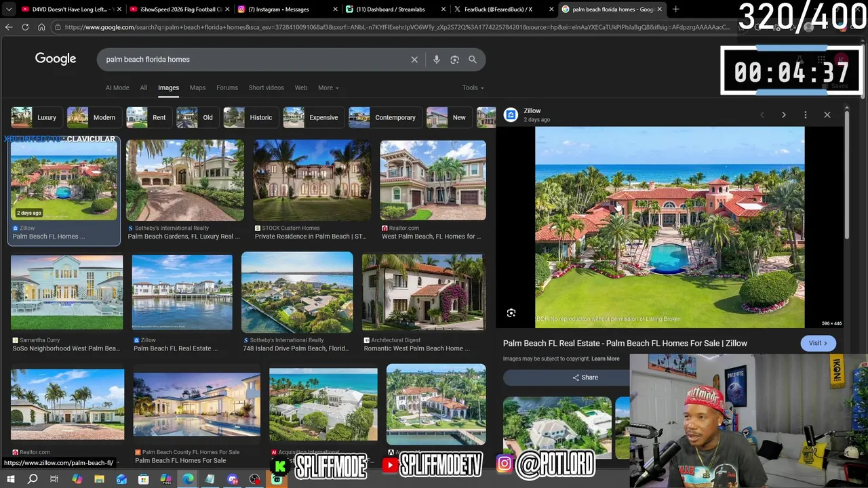Click the Lens icon on the preview image
868x488 pixels.
(x=511, y=313)
